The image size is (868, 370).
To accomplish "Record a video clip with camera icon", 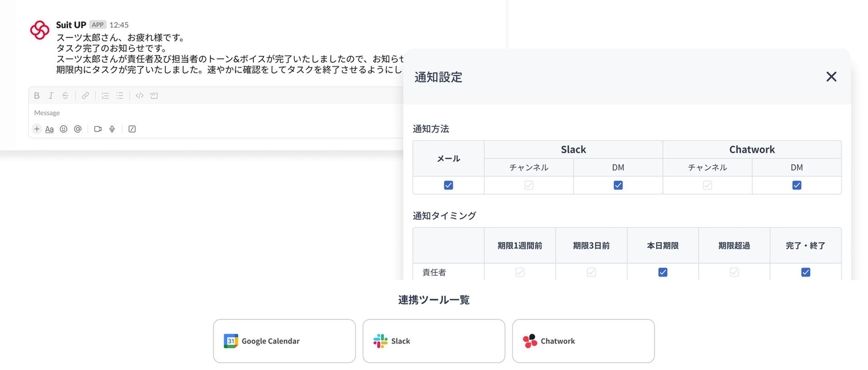I will point(98,129).
